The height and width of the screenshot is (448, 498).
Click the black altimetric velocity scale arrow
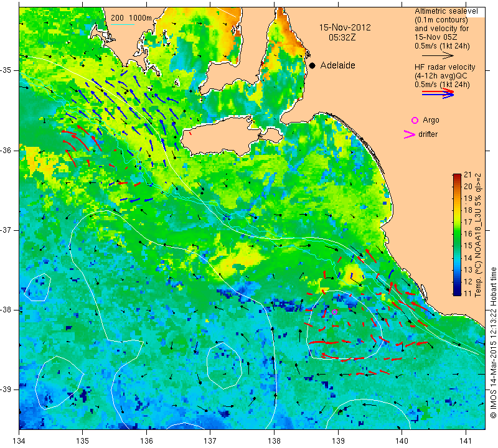(x=438, y=55)
